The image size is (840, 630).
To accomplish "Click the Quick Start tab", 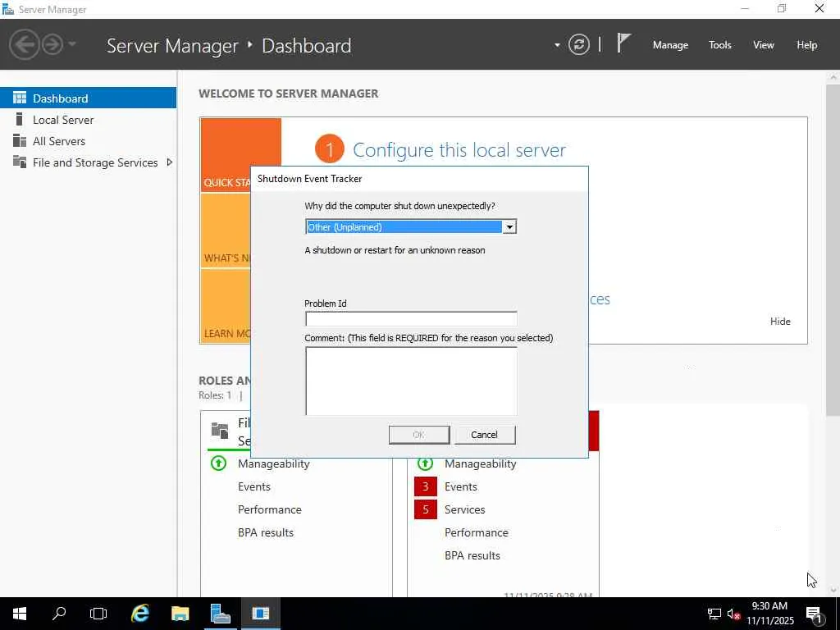I will click(x=226, y=155).
